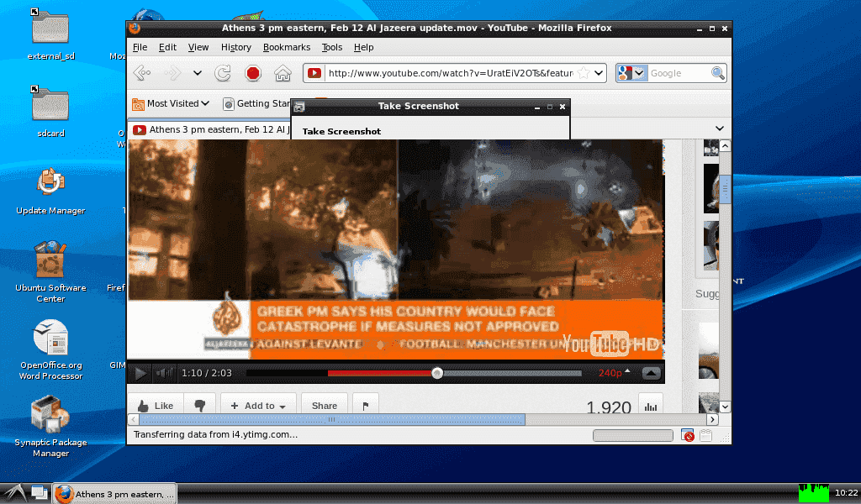Viewport: 861px width, 504px height.
Task: Like the video with thumbs up
Action: pos(156,406)
